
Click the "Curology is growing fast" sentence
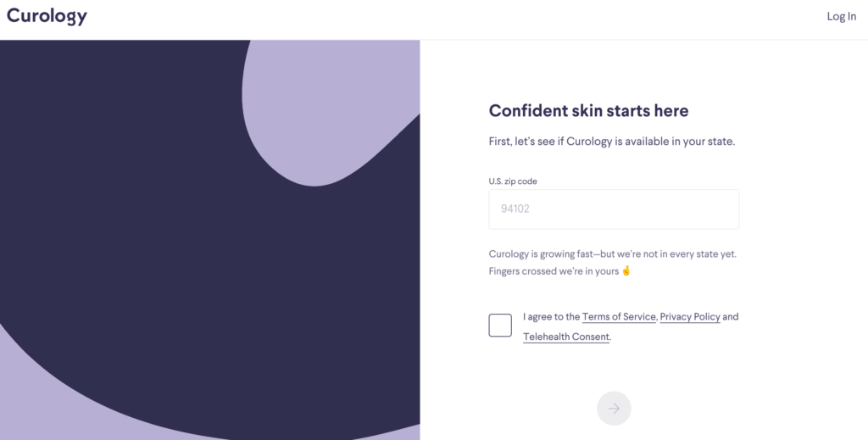coord(612,254)
